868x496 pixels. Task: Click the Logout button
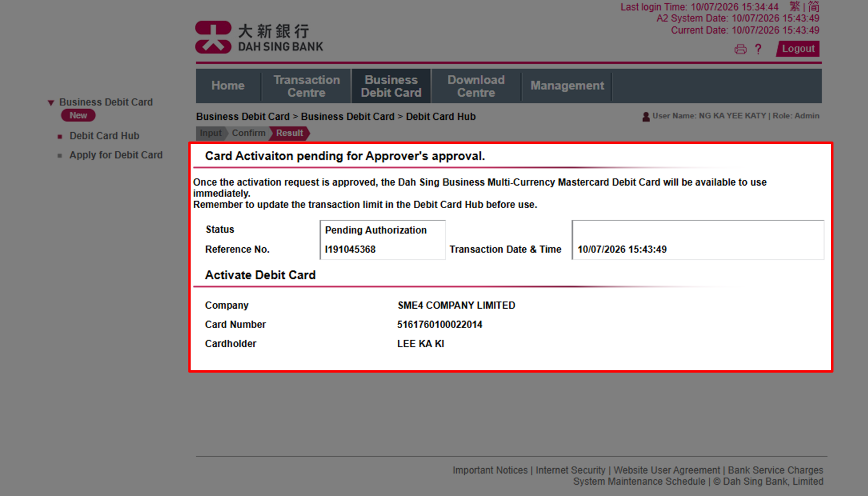click(x=797, y=48)
